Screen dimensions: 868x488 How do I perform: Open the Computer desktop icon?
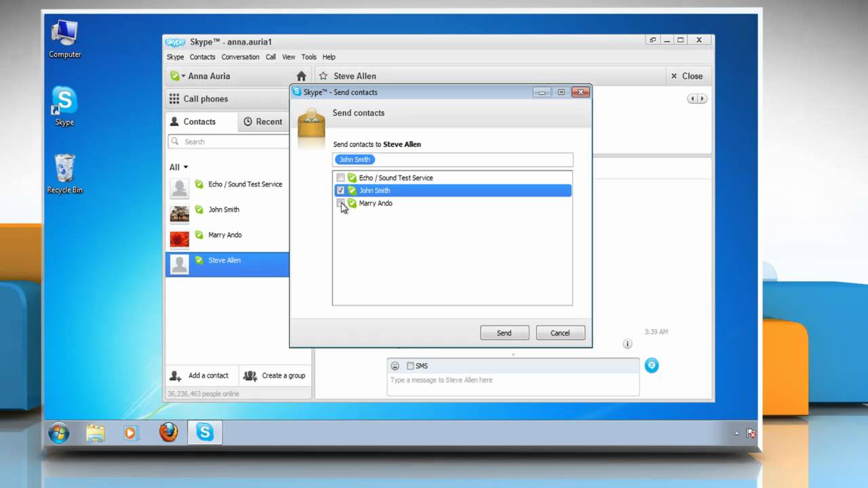pyautogui.click(x=64, y=39)
